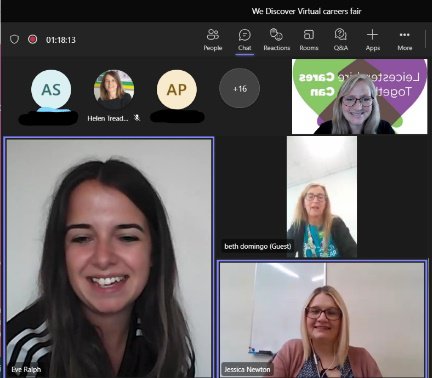Open the Chat panel
Viewport: 432px width, 378px height.
tap(244, 40)
